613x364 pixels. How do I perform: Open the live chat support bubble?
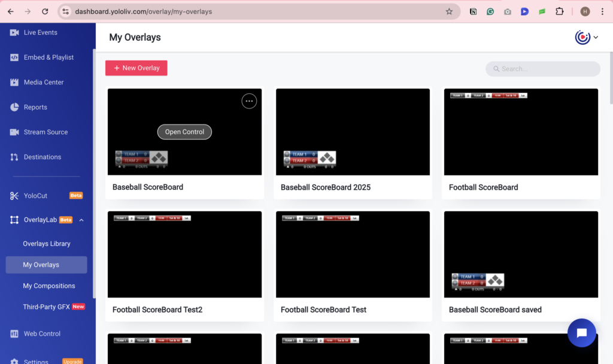point(582,333)
